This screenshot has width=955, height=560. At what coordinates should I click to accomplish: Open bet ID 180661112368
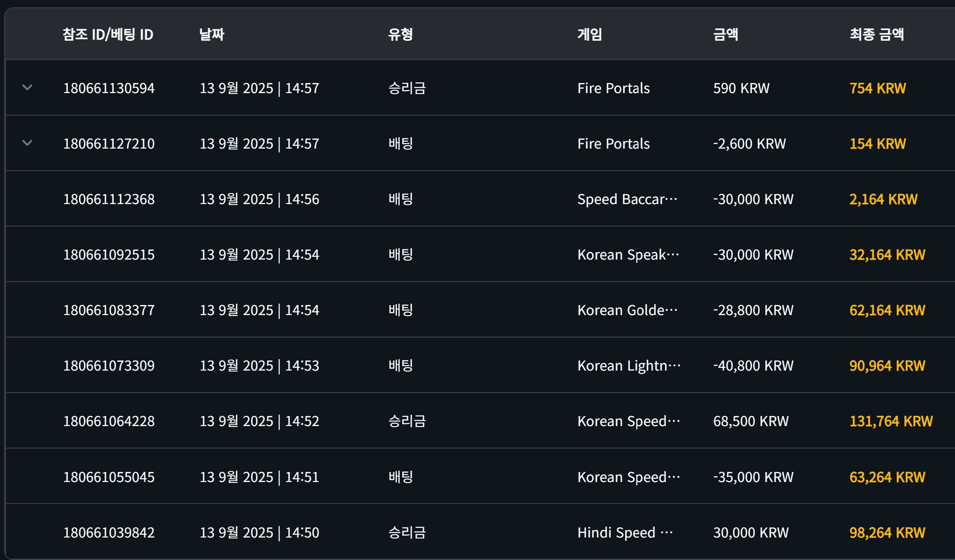coord(109,199)
